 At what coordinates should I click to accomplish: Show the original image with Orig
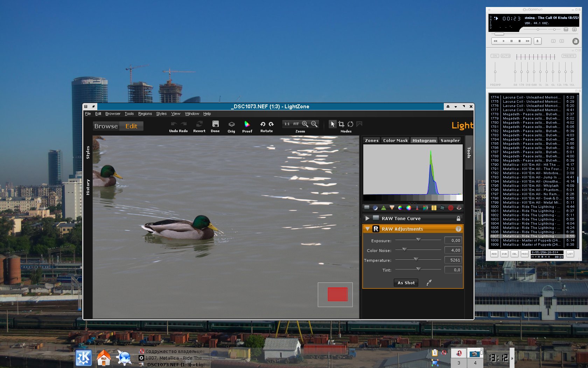tap(231, 124)
